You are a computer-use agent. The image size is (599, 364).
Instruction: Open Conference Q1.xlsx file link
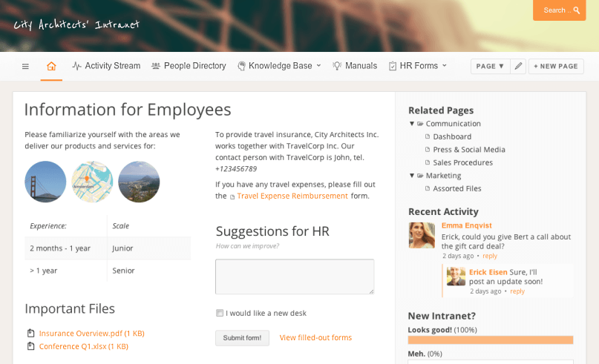[x=84, y=346]
